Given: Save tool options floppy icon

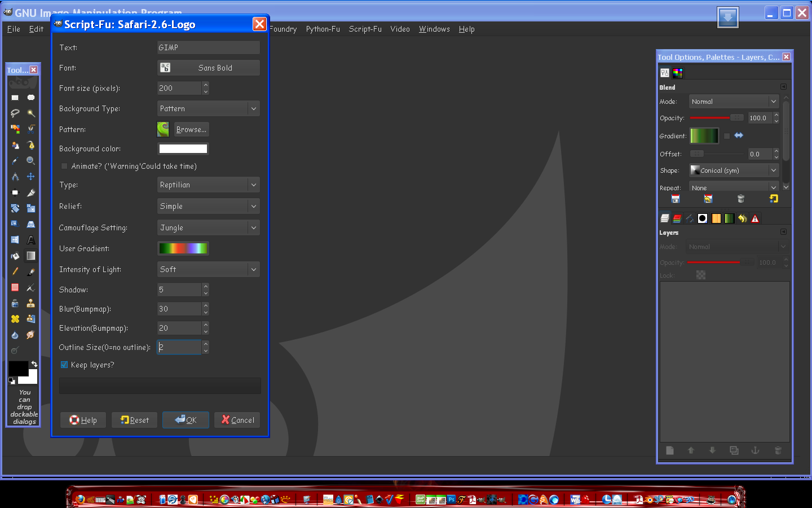Looking at the screenshot, I should 676,199.
